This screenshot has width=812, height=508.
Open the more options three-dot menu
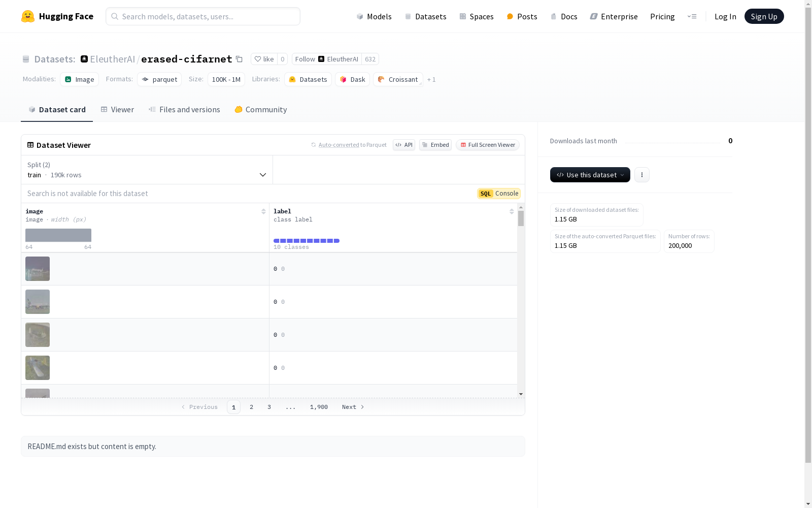pos(642,175)
